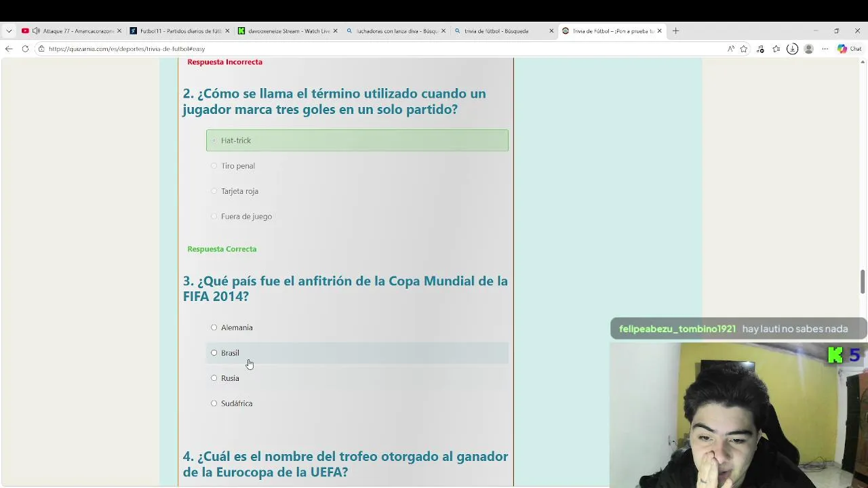
Task: View site information lock icon
Action: pos(41,49)
